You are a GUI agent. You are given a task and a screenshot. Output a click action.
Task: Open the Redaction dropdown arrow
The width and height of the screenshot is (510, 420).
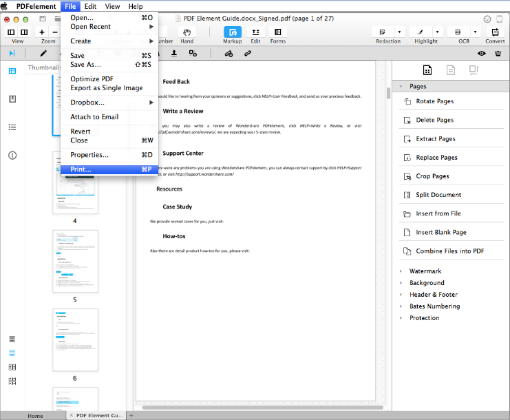(x=399, y=32)
